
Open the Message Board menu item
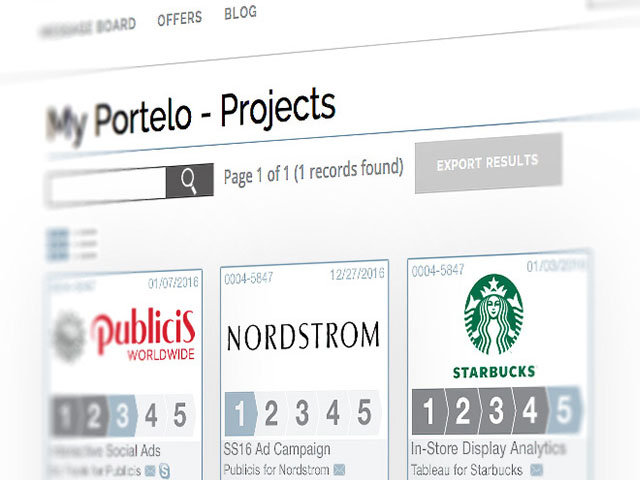tap(87, 27)
